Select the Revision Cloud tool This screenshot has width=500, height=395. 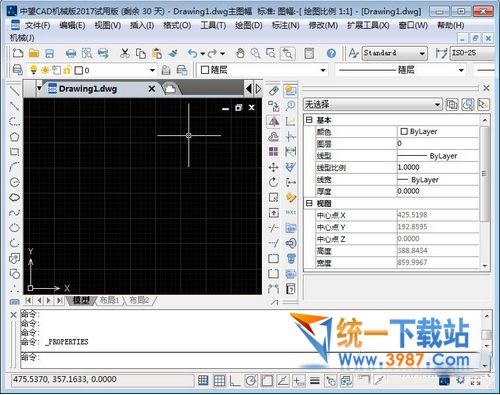coord(14,197)
